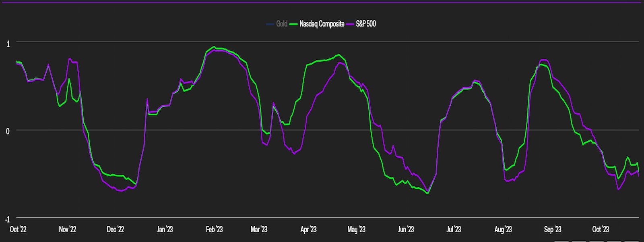
Task: Click the May '23 axis label
Action: click(356, 229)
